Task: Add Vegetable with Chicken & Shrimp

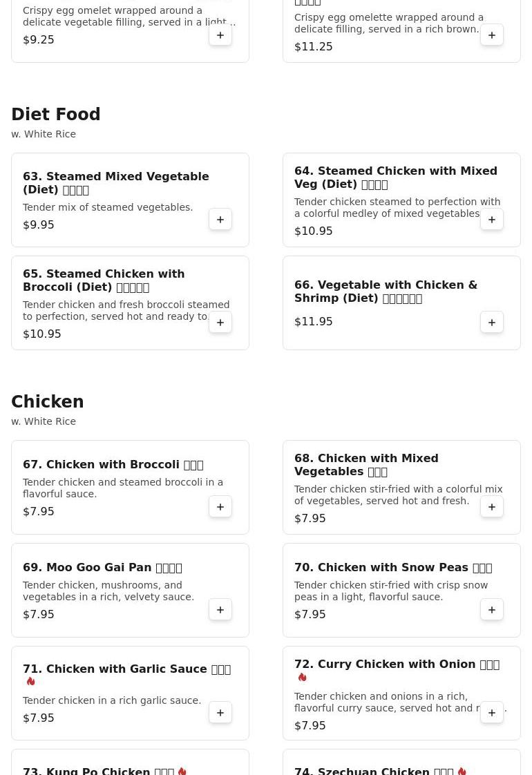Action: [492, 323]
